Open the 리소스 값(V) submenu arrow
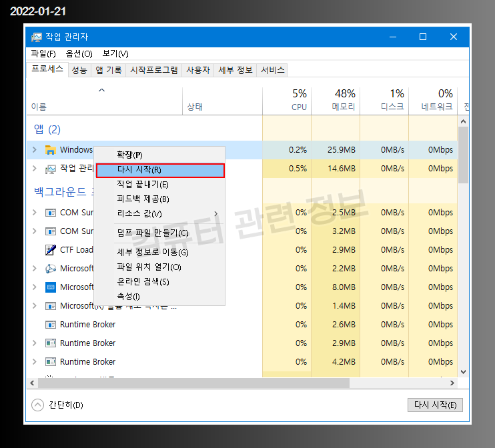The width and height of the screenshot is (495, 448). coord(216,214)
